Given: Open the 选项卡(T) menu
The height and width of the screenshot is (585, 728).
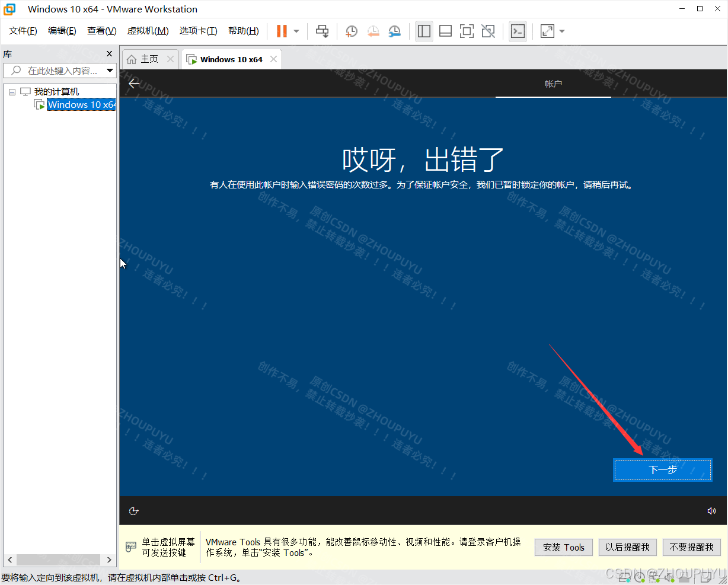Looking at the screenshot, I should click(x=199, y=31).
